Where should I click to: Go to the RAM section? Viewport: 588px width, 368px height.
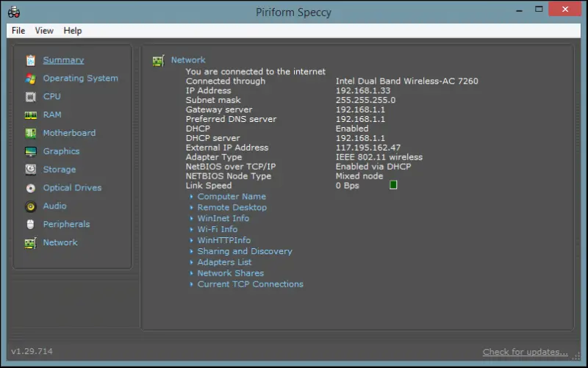(x=52, y=115)
